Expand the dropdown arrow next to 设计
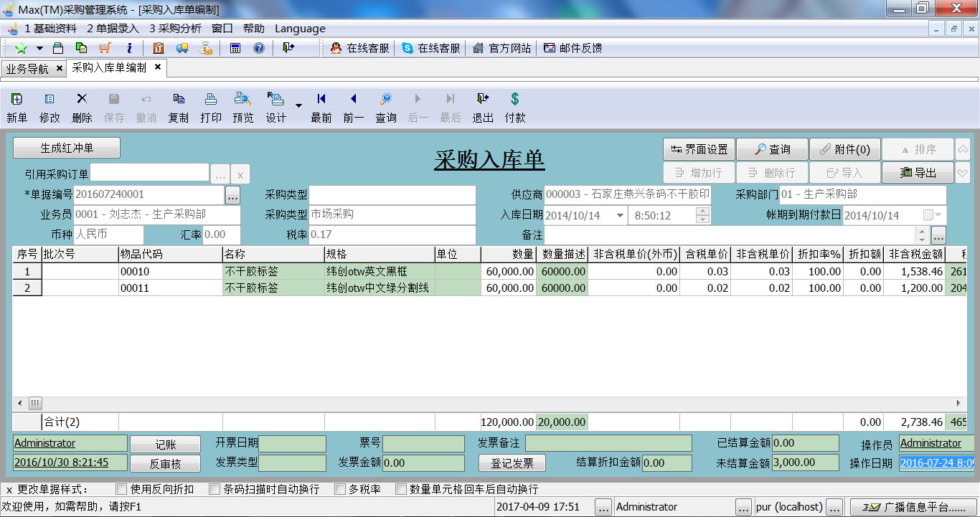Screen dimensions: 980x517 coord(299,105)
